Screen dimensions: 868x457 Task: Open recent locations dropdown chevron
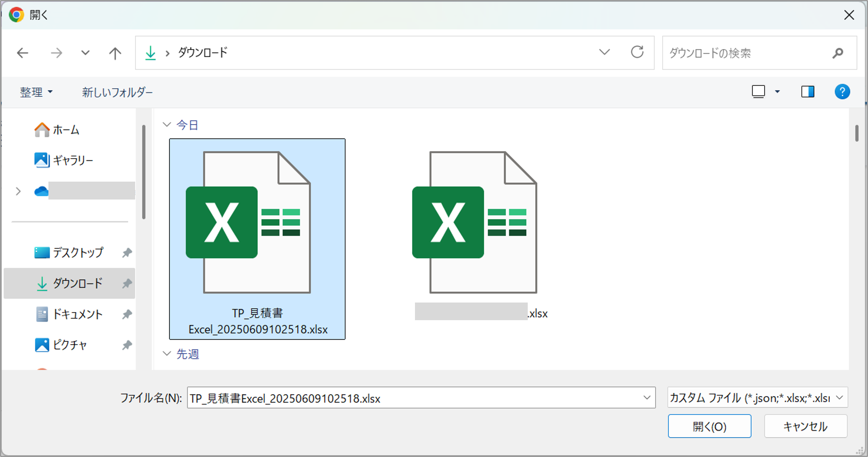click(85, 53)
